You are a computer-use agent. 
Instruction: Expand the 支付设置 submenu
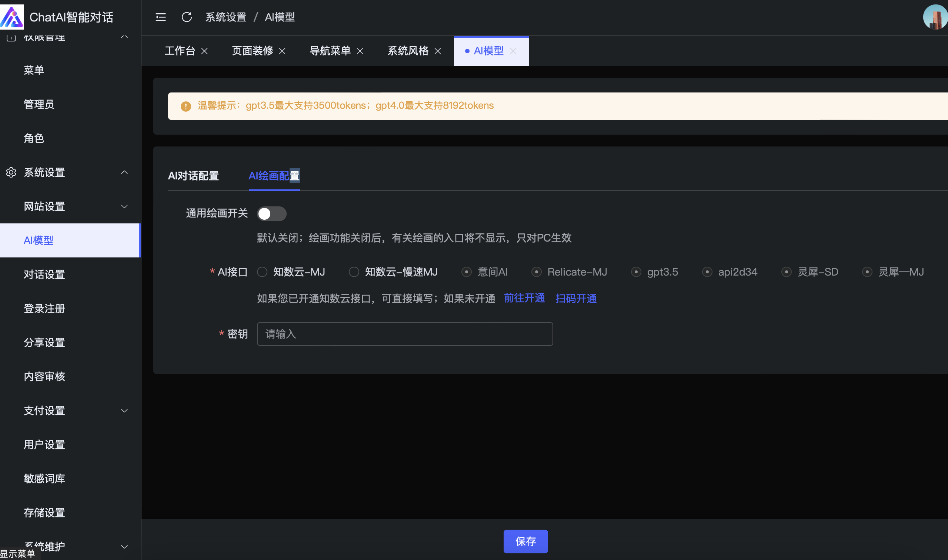coord(124,411)
